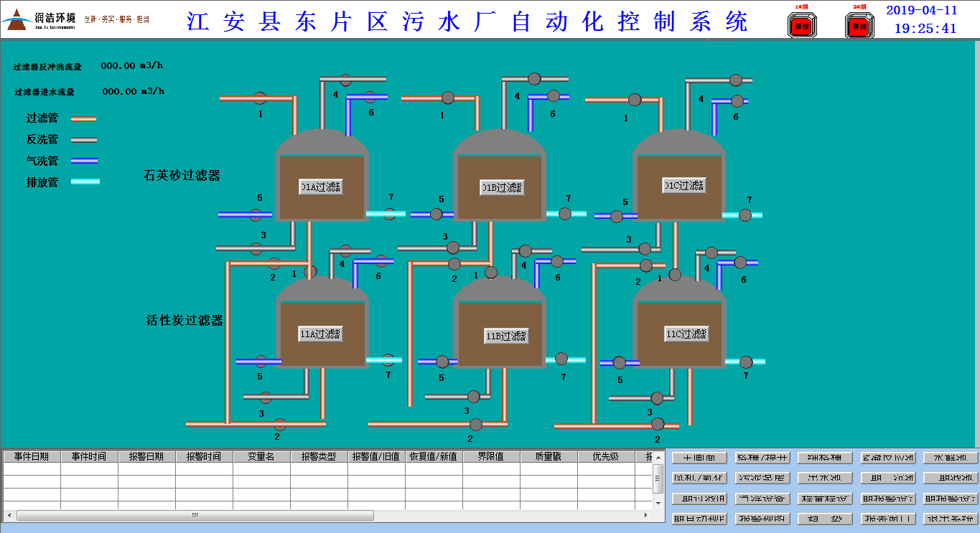Click the alarm table horizontal scrollbar thumb
980x533 pixels.
[194, 515]
